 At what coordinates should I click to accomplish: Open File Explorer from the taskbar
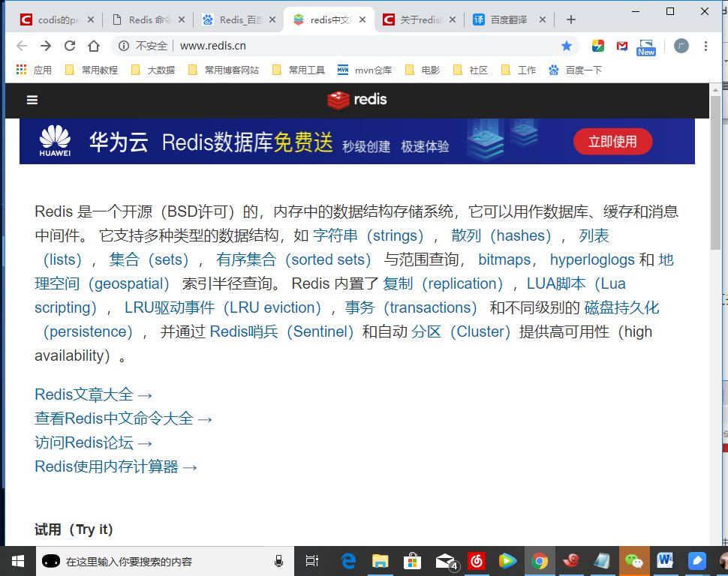[381, 561]
